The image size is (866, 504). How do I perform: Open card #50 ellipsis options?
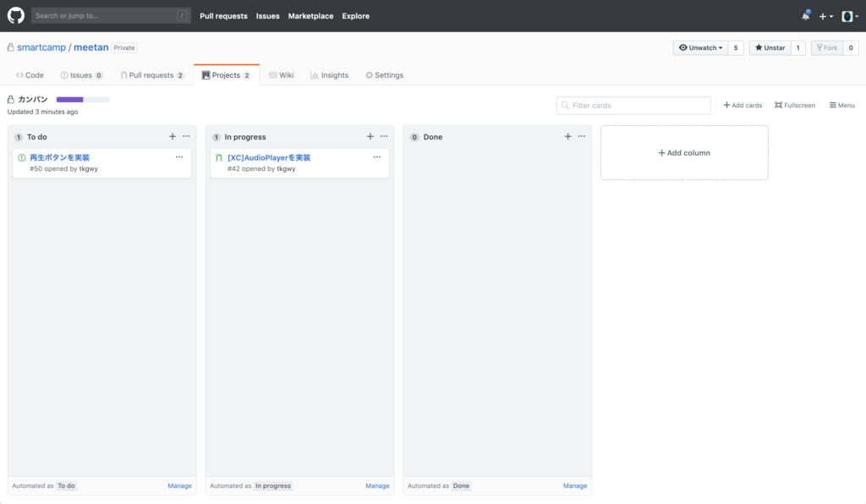(x=179, y=156)
